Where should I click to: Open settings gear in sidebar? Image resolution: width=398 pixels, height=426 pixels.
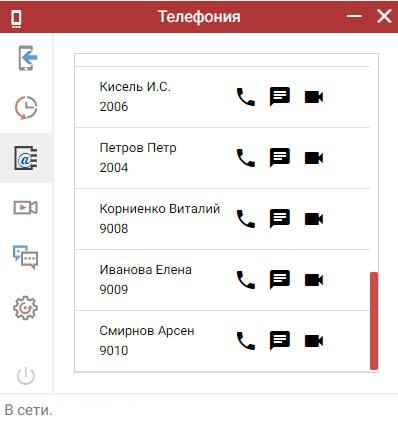click(26, 308)
